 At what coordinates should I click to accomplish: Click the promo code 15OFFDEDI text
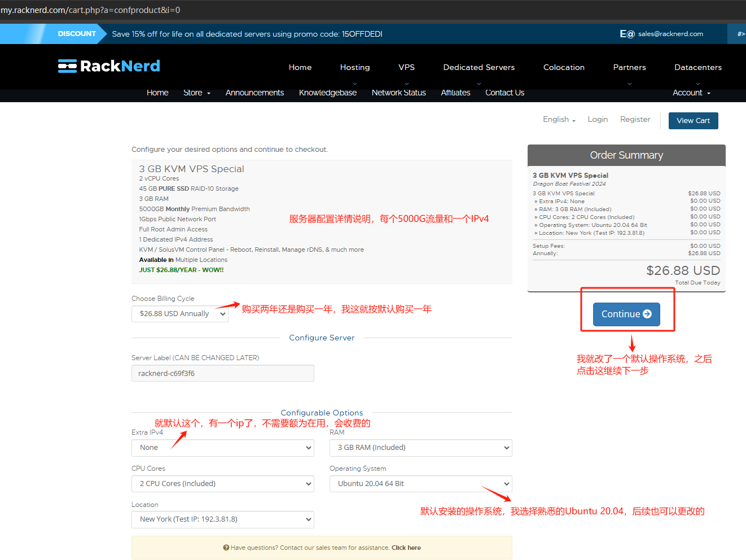coord(362,34)
